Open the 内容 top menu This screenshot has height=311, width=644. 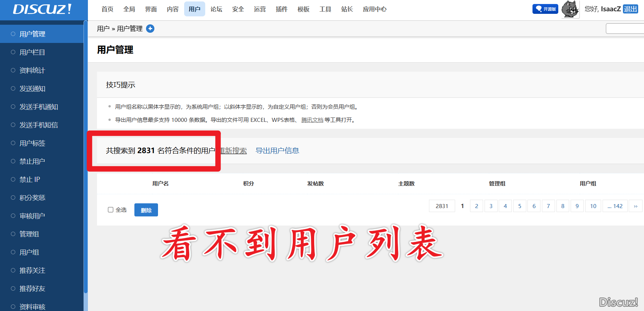click(173, 9)
